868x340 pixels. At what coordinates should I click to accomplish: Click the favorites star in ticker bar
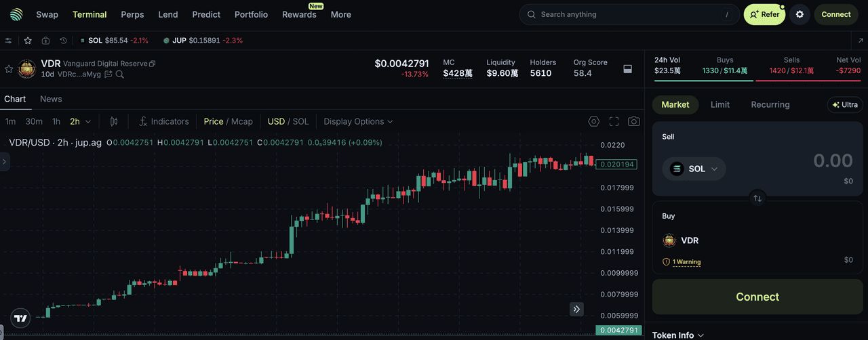click(x=28, y=41)
